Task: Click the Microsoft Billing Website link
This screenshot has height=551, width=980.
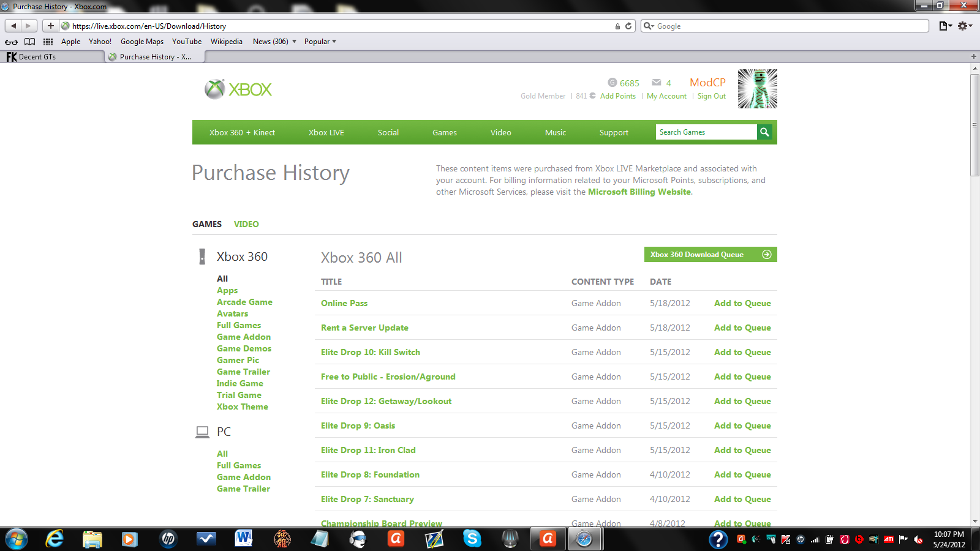Action: click(x=639, y=192)
